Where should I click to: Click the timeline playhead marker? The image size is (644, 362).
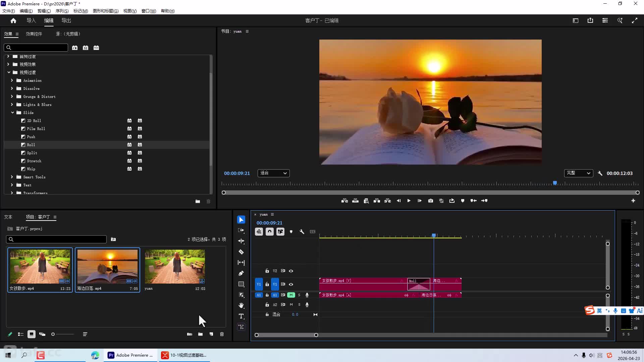point(434,236)
